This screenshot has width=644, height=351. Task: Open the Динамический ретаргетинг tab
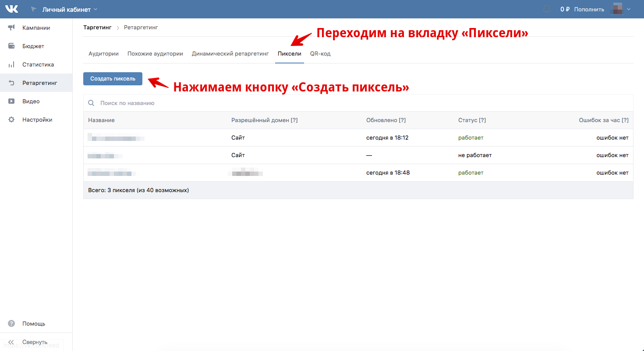point(230,54)
